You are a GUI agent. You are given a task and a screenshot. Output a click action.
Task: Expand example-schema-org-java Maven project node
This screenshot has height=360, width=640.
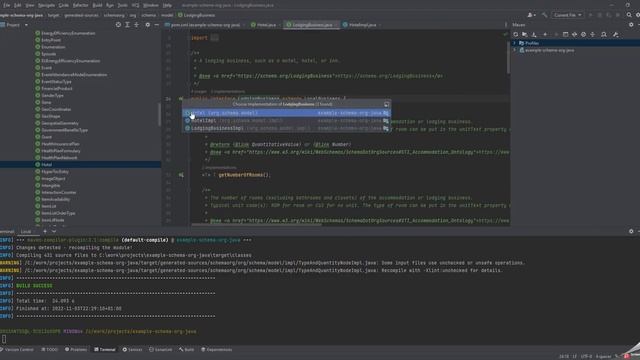514,50
